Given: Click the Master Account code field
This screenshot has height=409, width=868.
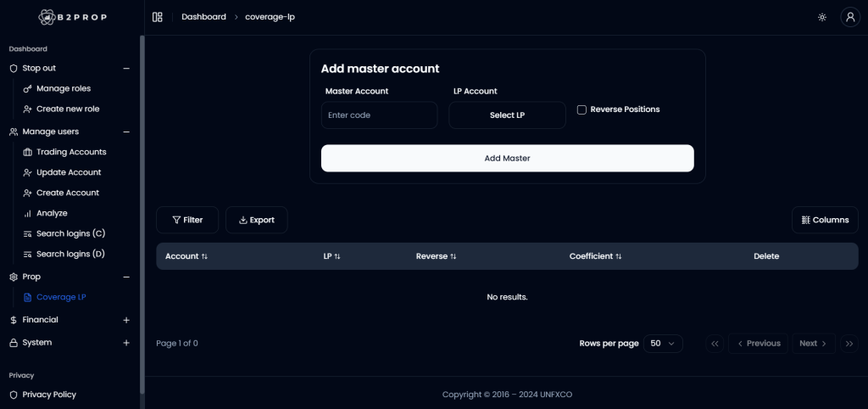Looking at the screenshot, I should point(379,115).
